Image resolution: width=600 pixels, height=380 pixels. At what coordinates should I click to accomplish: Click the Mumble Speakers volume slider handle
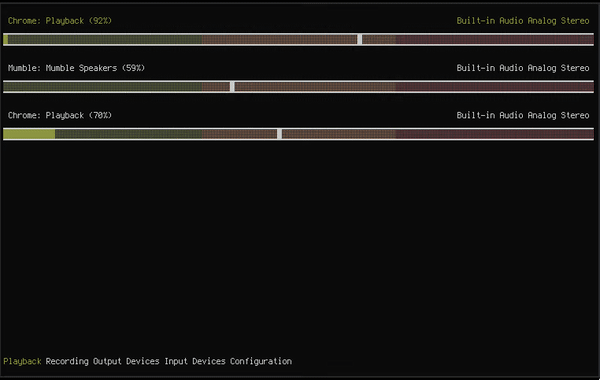[232, 87]
